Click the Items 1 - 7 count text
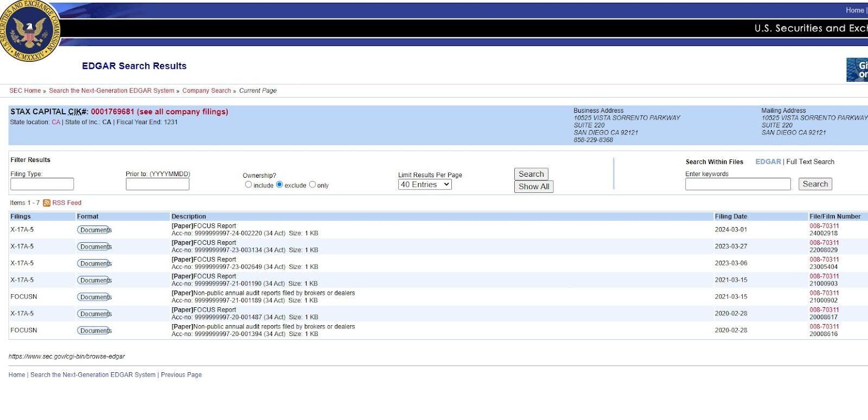This screenshot has width=868, height=420. (24, 203)
